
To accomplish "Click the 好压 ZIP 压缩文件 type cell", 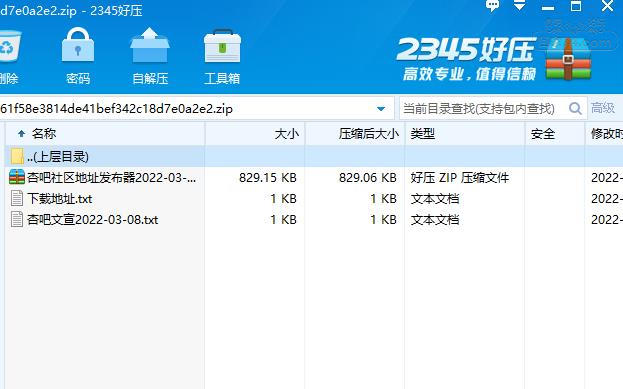I will tap(460, 178).
